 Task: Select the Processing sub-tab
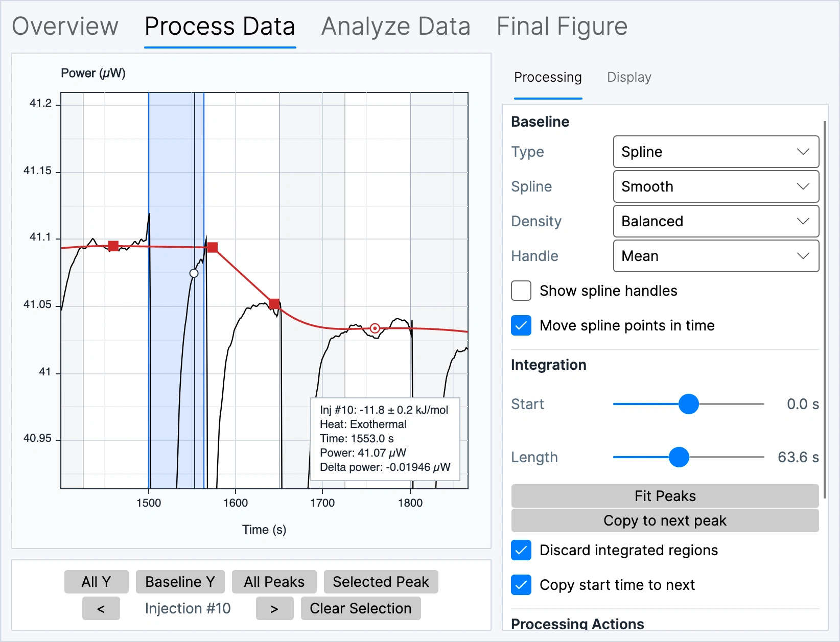[548, 77]
